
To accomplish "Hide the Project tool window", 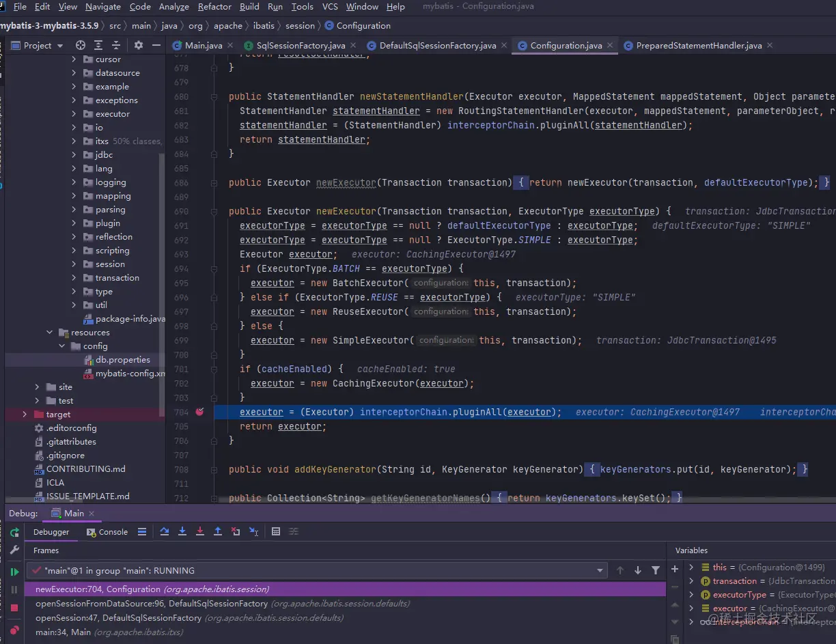I will click(x=156, y=45).
